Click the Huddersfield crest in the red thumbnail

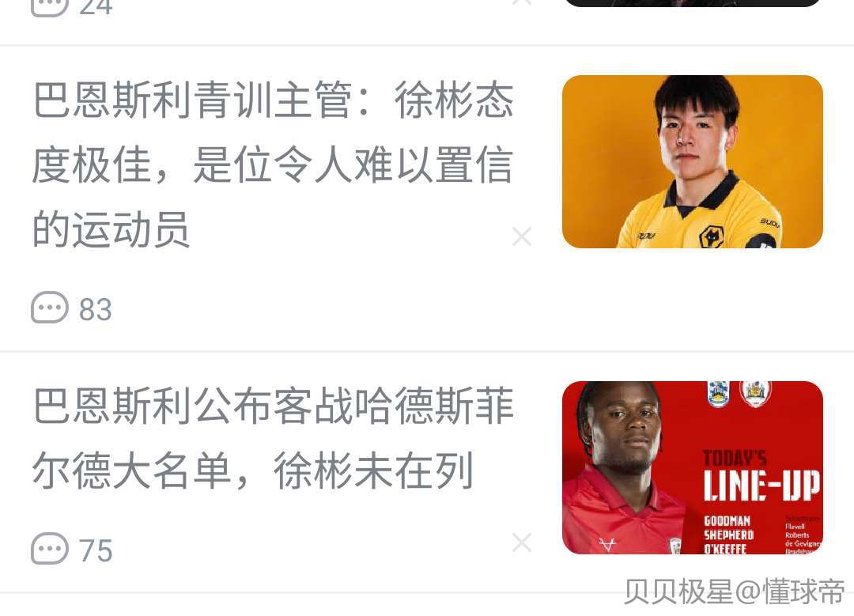tap(718, 394)
